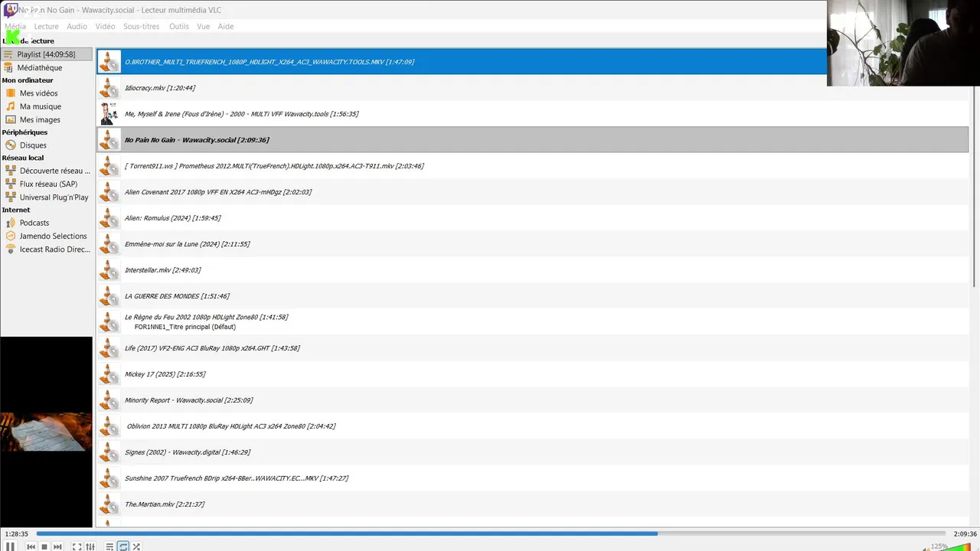Click the Icecast Radio icon
Screen dimensions: 980x551
pos(11,249)
